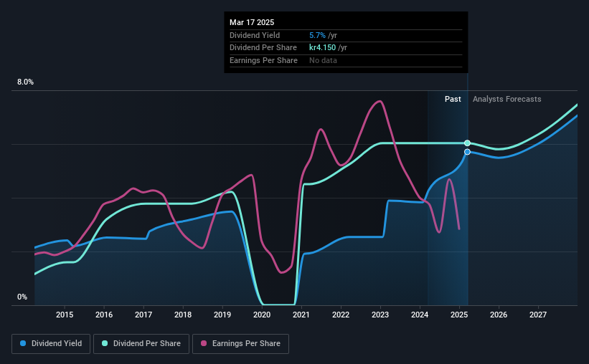Click the 2017 x-axis label
Screen dimensions: 589x364
143,315
